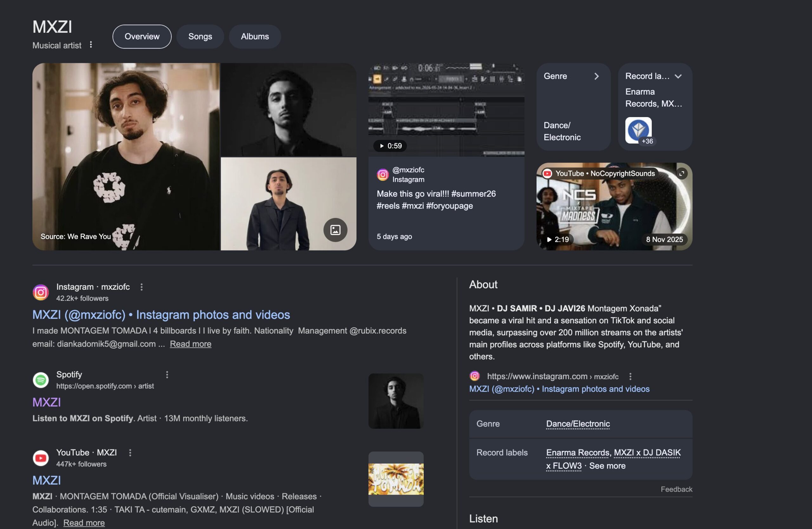
Task: Open the MXZI Spotify artist link
Action: pyautogui.click(x=46, y=402)
